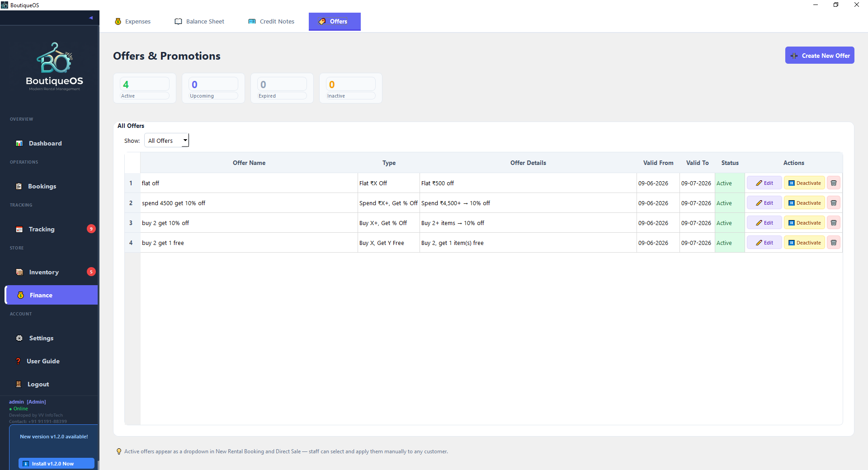Image resolution: width=868 pixels, height=470 pixels.
Task: Deactivate the 'buy 2 get 10% off' offer
Action: click(x=805, y=223)
